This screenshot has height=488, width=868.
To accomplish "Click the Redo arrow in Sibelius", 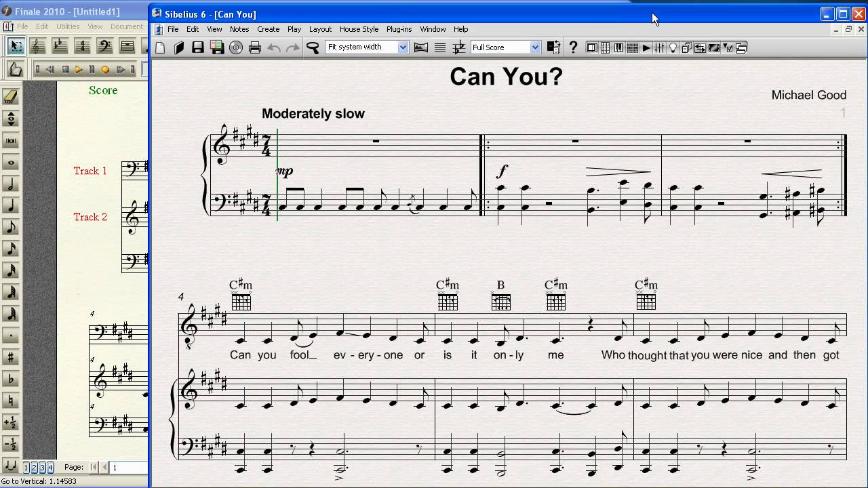I will [x=293, y=47].
